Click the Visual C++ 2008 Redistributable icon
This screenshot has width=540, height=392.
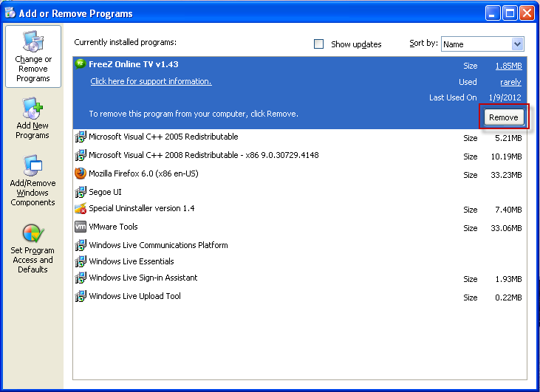tap(81, 155)
